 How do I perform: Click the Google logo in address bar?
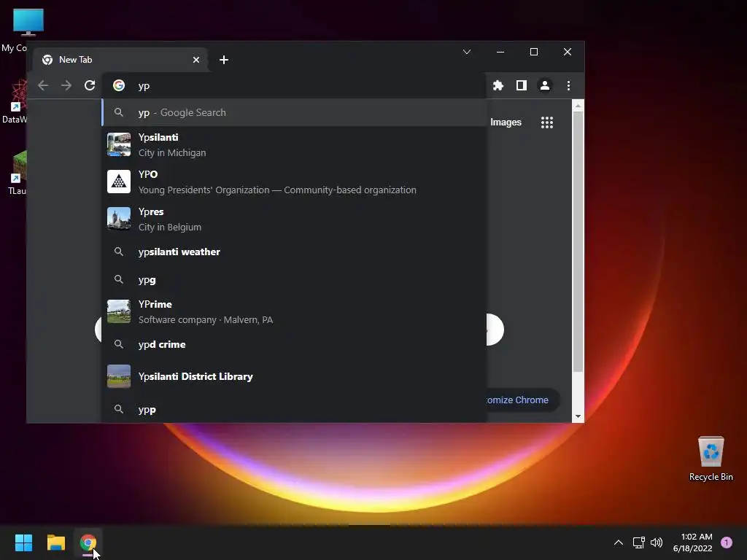pyautogui.click(x=119, y=85)
